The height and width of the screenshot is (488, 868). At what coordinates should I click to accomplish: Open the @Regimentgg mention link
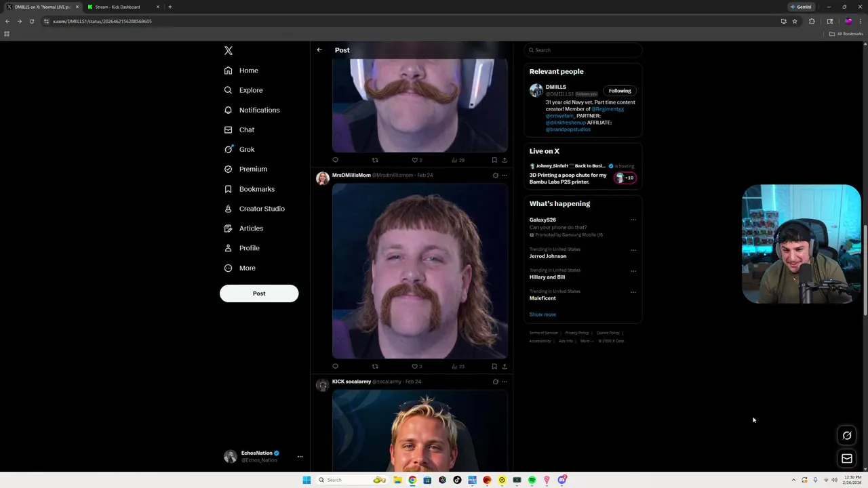click(x=608, y=109)
